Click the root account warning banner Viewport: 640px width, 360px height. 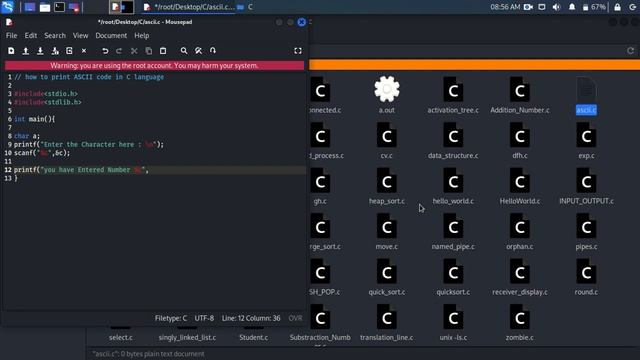(x=154, y=65)
